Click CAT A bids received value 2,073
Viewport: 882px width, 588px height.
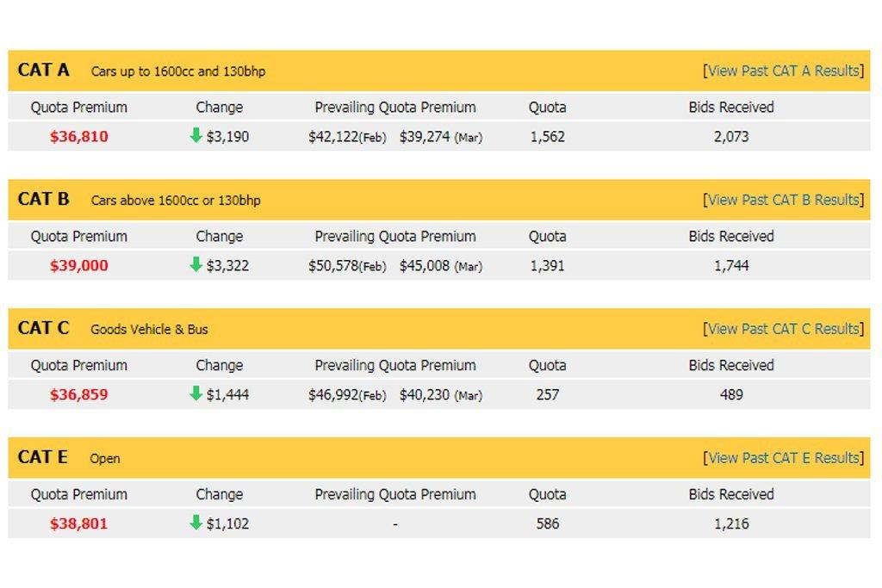click(x=731, y=137)
